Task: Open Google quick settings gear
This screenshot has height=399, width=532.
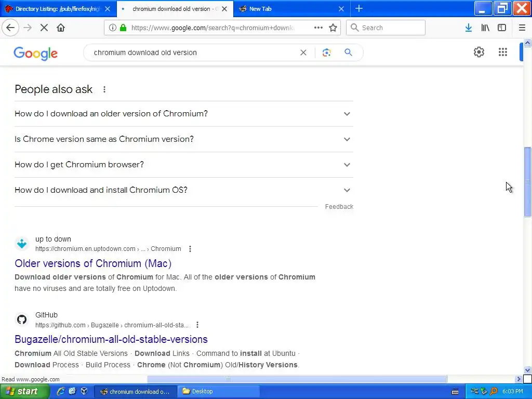Action: point(478,52)
